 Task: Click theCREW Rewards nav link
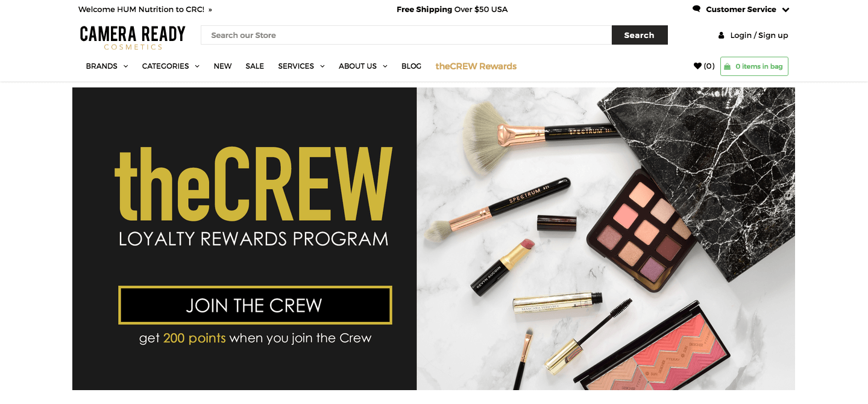point(476,66)
